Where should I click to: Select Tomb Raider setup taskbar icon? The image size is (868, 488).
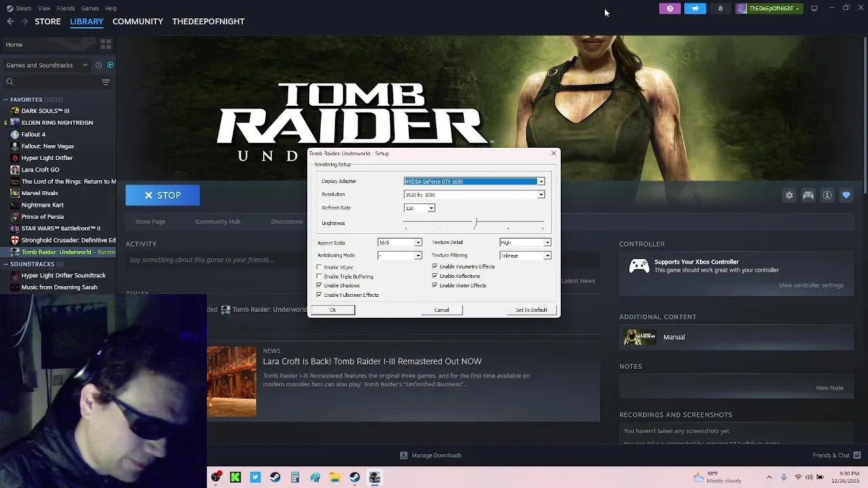(x=374, y=478)
